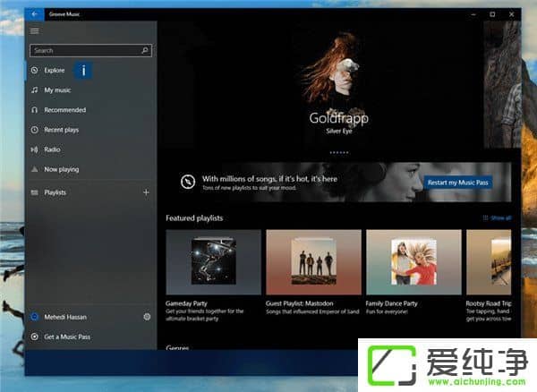The image size is (537, 392).
Task: Minimize the Groove Music window
Action: 473,14
